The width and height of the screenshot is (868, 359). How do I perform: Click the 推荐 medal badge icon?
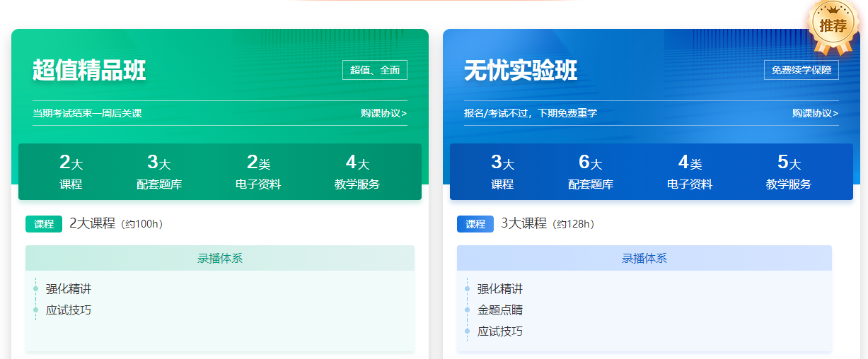click(833, 26)
